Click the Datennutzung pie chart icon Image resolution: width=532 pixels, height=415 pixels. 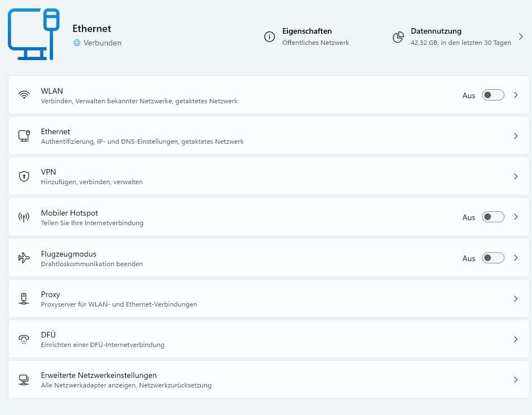click(x=398, y=37)
